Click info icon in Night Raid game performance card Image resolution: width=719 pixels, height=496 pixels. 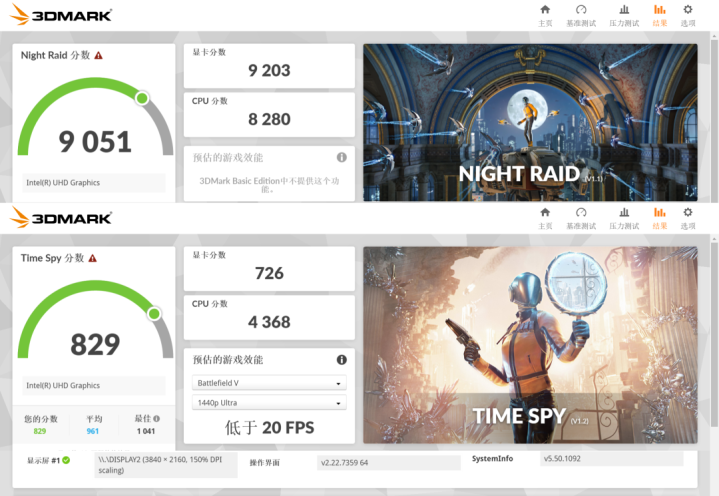[342, 157]
